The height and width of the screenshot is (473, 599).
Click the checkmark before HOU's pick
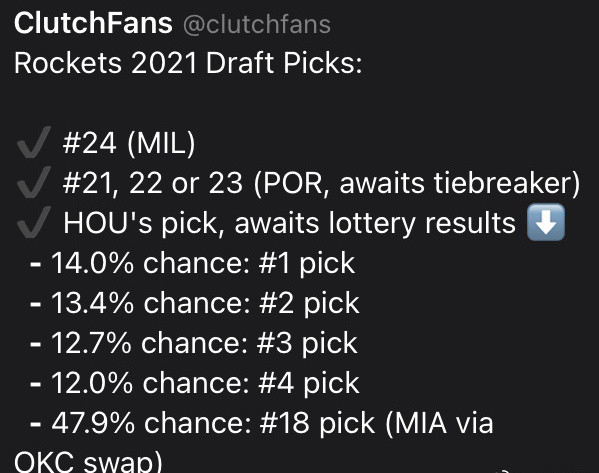tap(34, 222)
